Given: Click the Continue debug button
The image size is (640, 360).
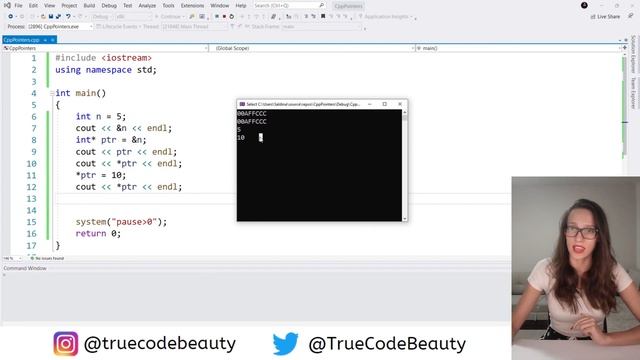Looking at the screenshot, I should [x=169, y=17].
